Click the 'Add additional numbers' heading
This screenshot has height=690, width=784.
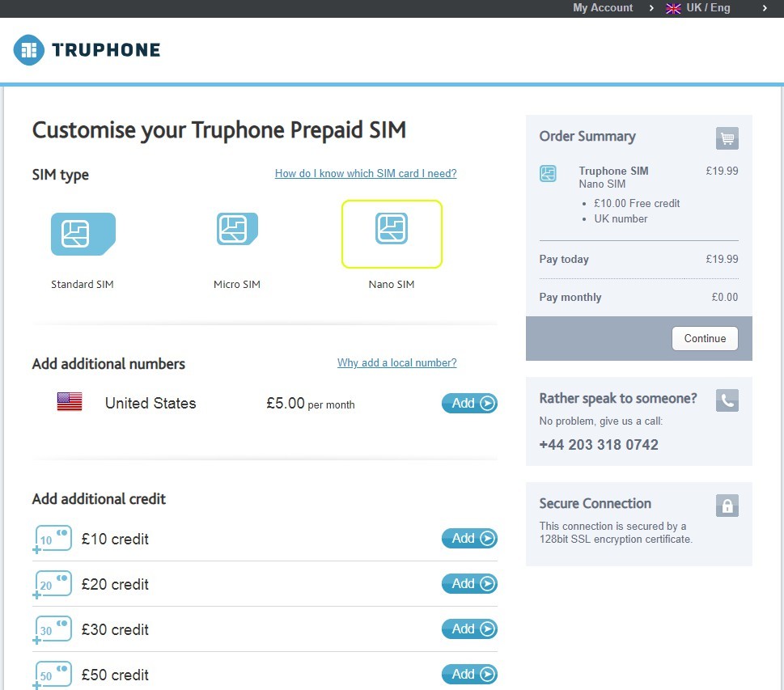tap(108, 363)
